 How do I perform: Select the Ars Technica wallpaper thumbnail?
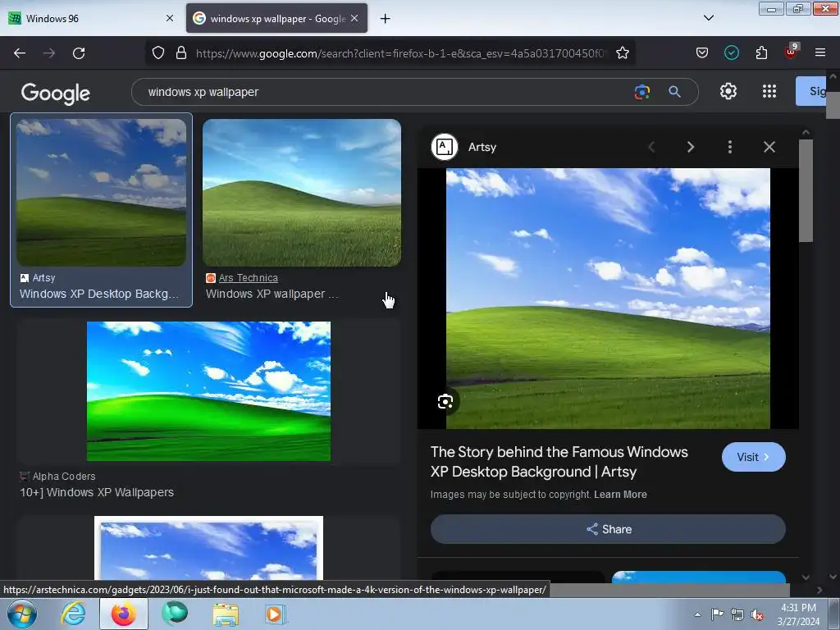(302, 193)
